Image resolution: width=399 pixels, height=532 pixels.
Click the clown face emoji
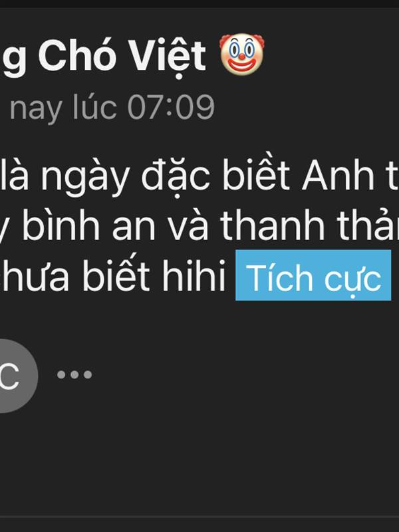tap(241, 55)
